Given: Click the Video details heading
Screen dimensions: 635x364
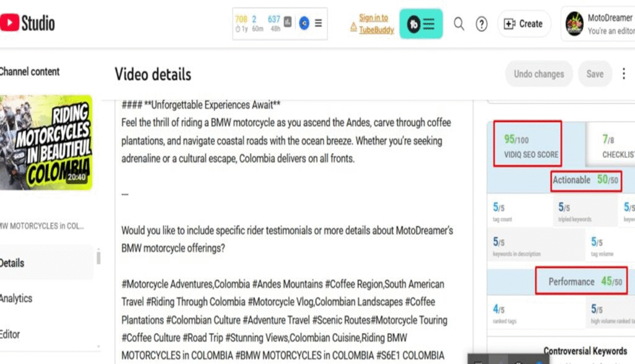Looking at the screenshot, I should [x=153, y=74].
